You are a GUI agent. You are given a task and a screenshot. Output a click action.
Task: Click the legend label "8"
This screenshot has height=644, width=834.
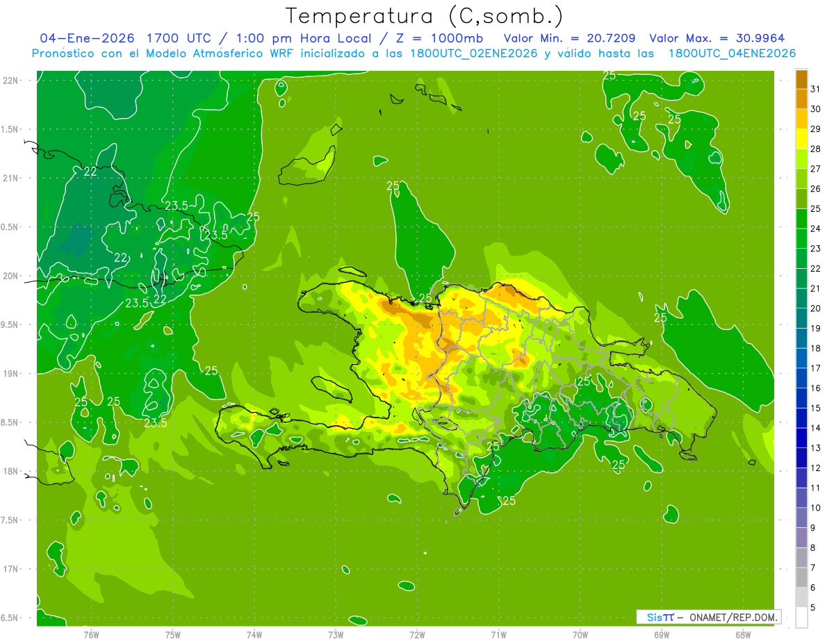pos(813,548)
